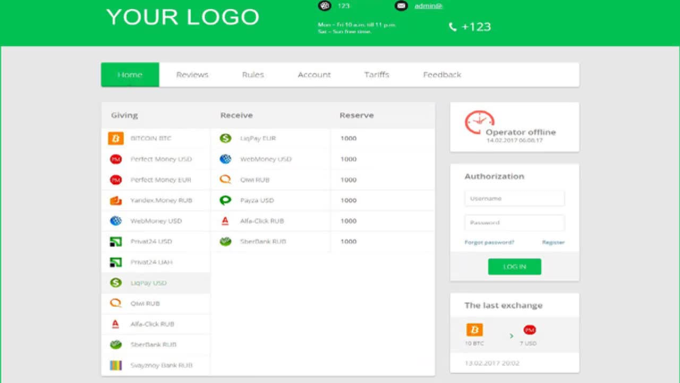Click the SberBank RUB icon in Receive list
Viewport: 680px width, 383px height.
coord(226,242)
